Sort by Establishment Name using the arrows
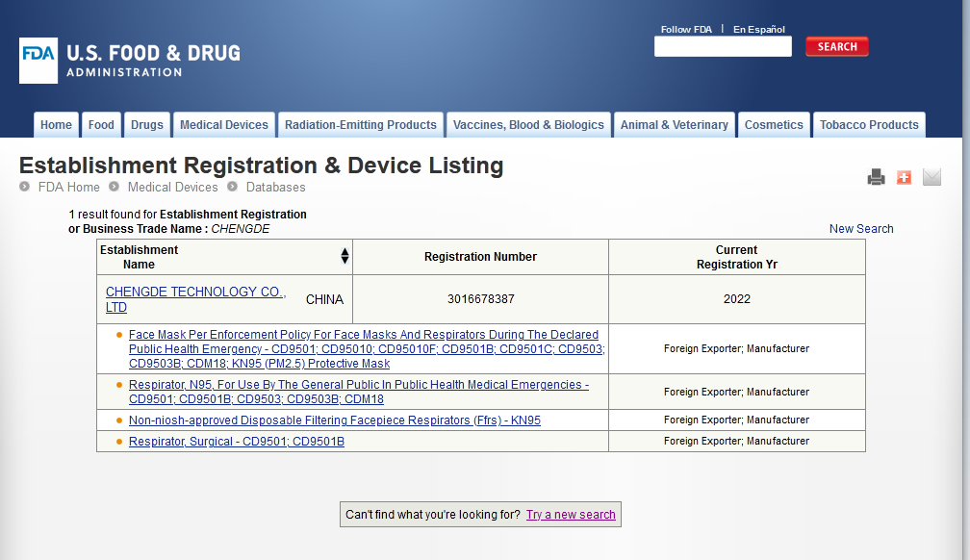This screenshot has width=970, height=560. coord(345,256)
